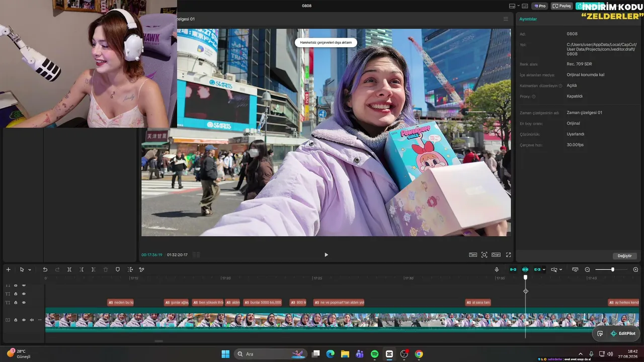Open File Explorer from the taskbar
The image size is (644, 362).
pyautogui.click(x=345, y=354)
